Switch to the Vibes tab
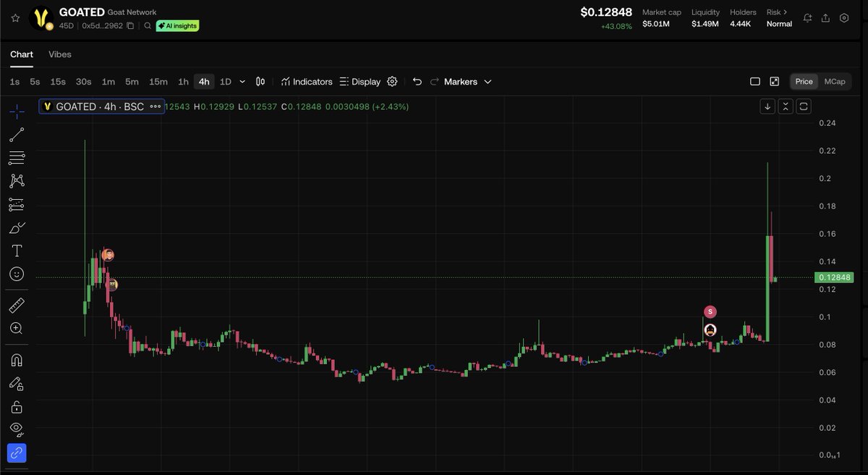This screenshot has width=868, height=475. tap(60, 54)
